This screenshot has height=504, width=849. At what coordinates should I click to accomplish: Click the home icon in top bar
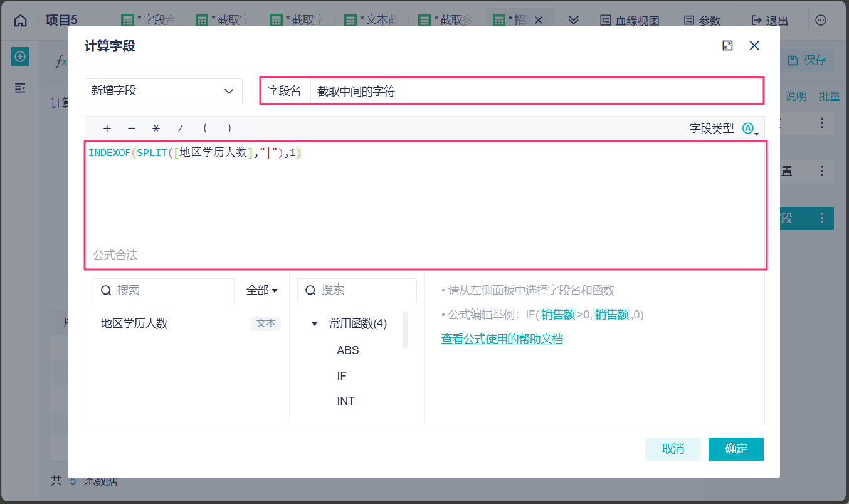click(x=21, y=20)
